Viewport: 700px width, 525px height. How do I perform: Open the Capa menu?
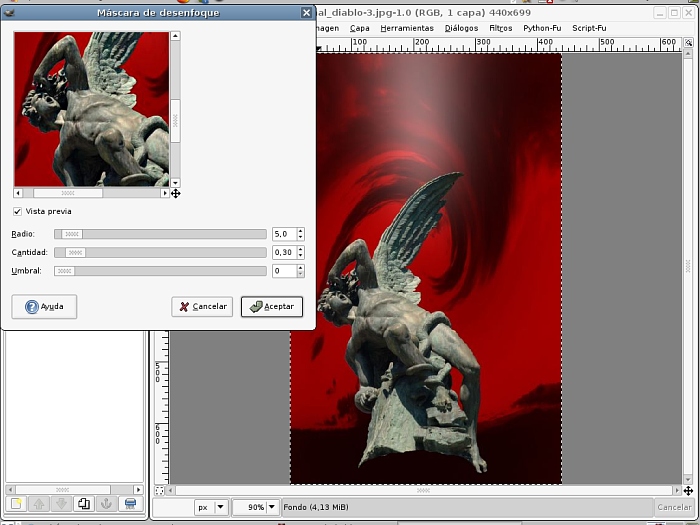[359, 28]
